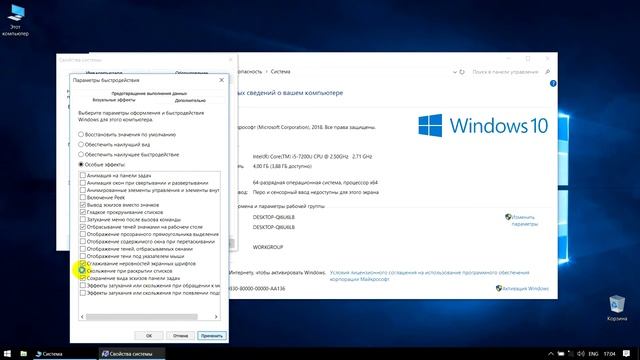Switch to Визуальные эффекты tab

click(114, 100)
